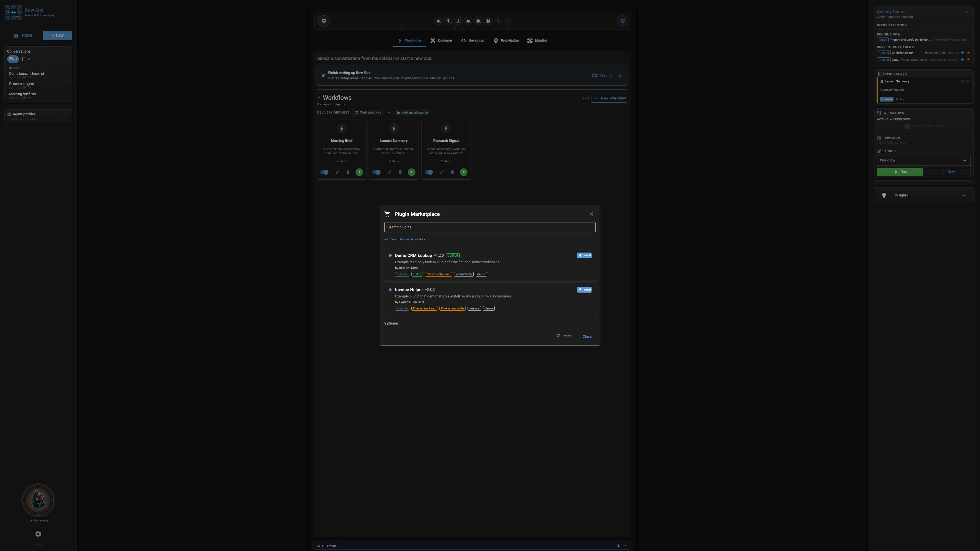Deny the Launch Summary approval

tap(900, 99)
